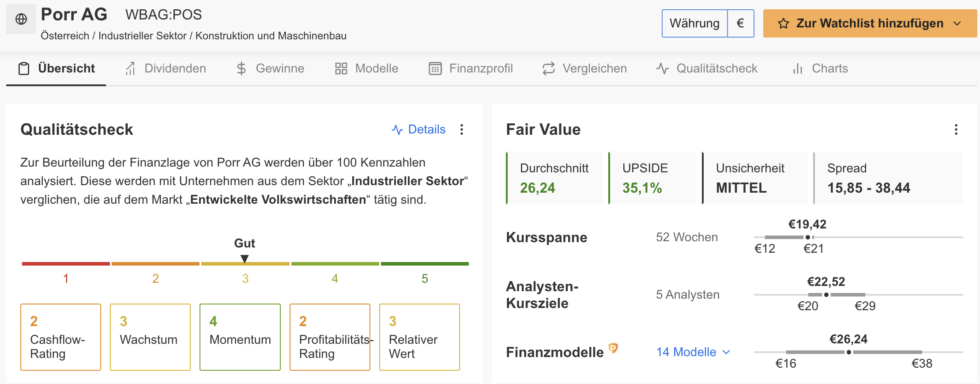Click the Dividenden growth-arrow icon
Viewport: 980px width, 384px height.
(130, 68)
